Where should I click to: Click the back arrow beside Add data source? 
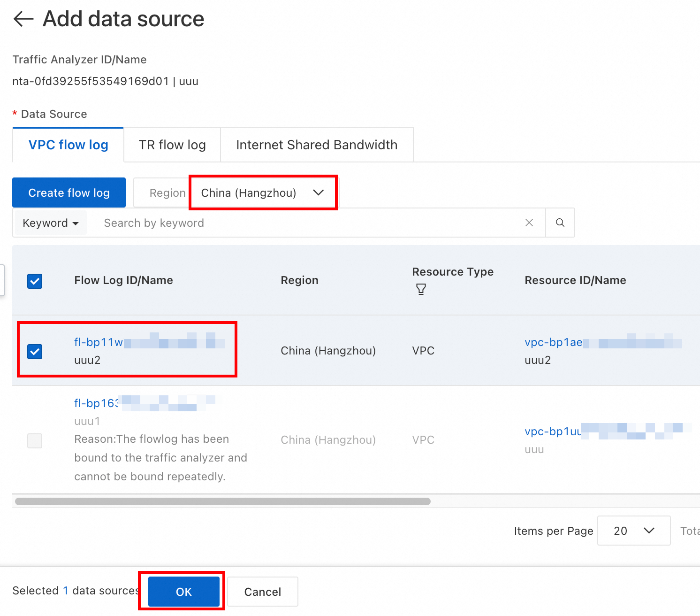tap(23, 19)
